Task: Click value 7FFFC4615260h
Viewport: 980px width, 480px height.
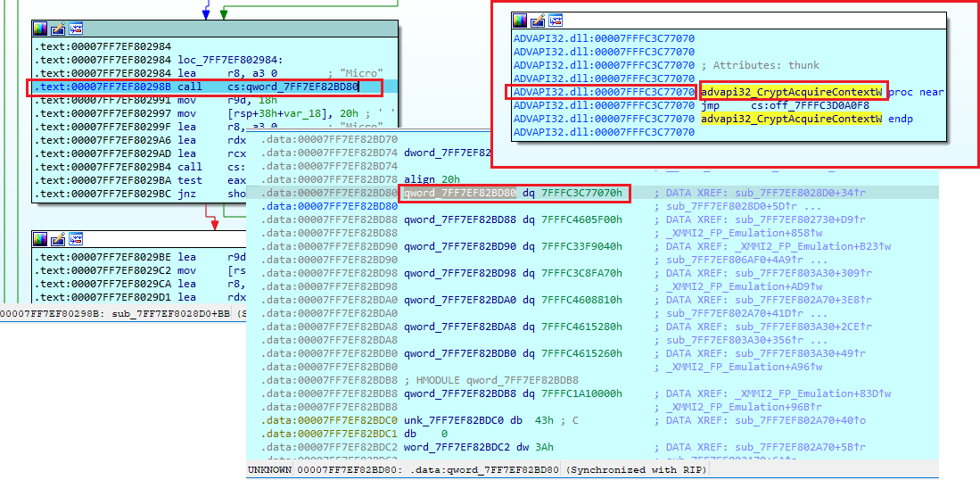Action: click(x=582, y=353)
